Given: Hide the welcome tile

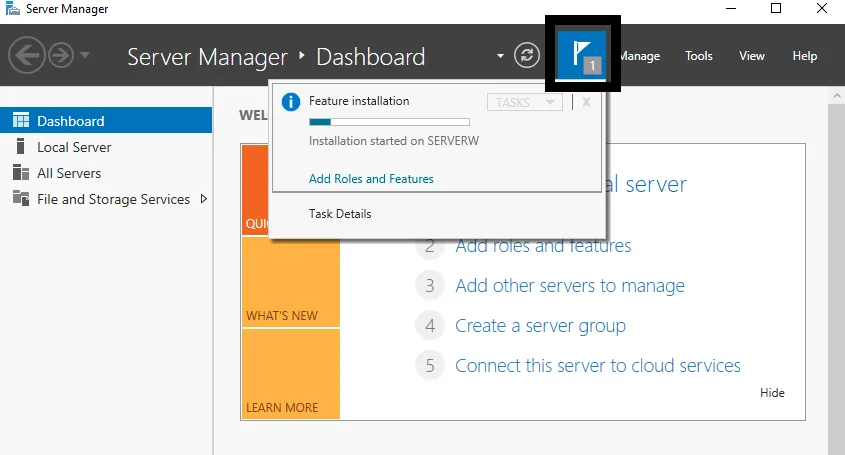Looking at the screenshot, I should [x=772, y=393].
